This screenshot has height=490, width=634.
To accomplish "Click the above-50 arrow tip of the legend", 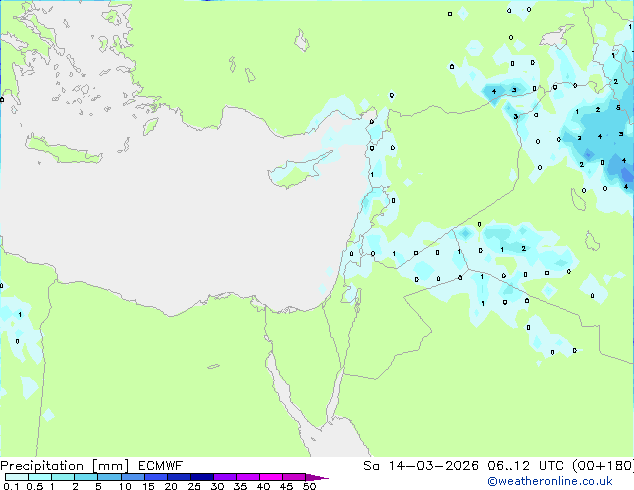I will pos(317,477).
